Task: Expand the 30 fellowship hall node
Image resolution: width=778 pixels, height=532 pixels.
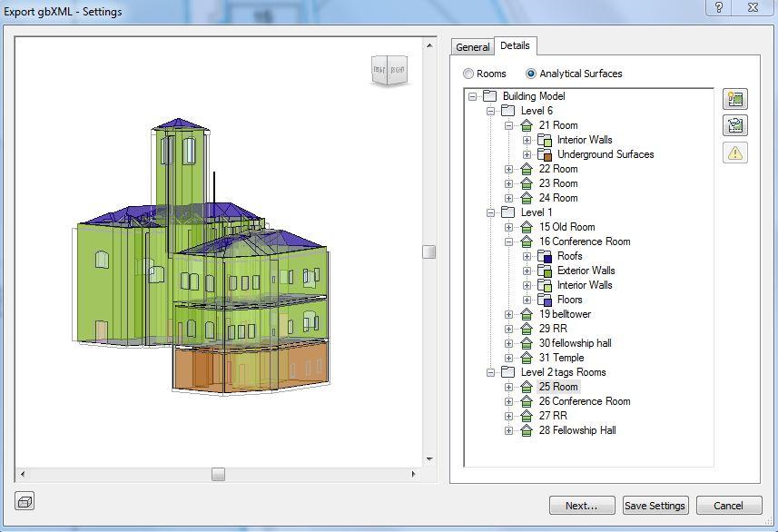Action: (x=508, y=343)
